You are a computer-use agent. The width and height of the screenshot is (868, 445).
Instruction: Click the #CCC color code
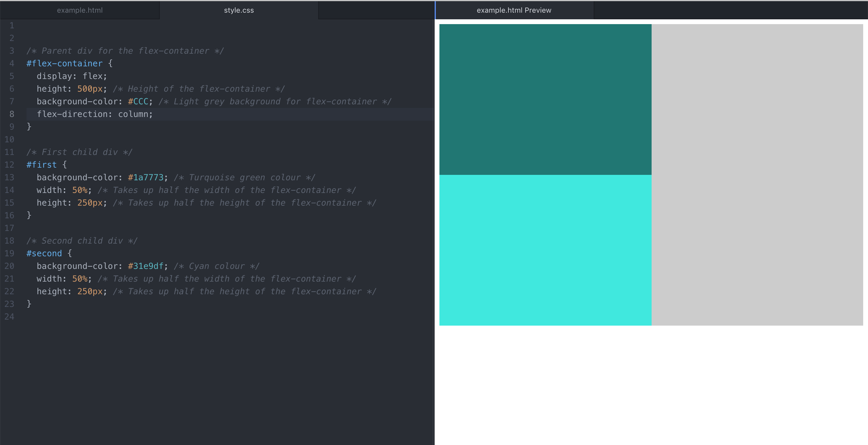pos(138,102)
